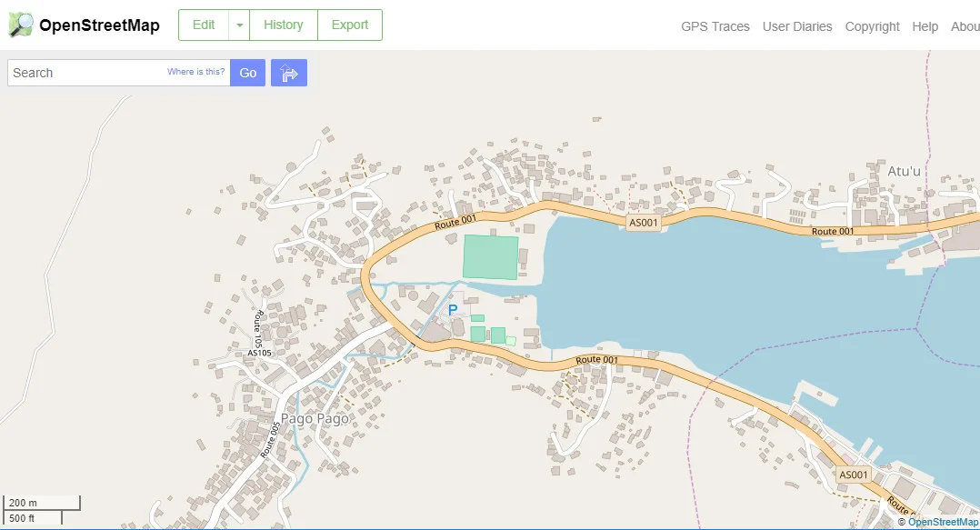Viewport: 980px width, 530px height.
Task: Click the Pago Pago place label
Action: pos(315,418)
